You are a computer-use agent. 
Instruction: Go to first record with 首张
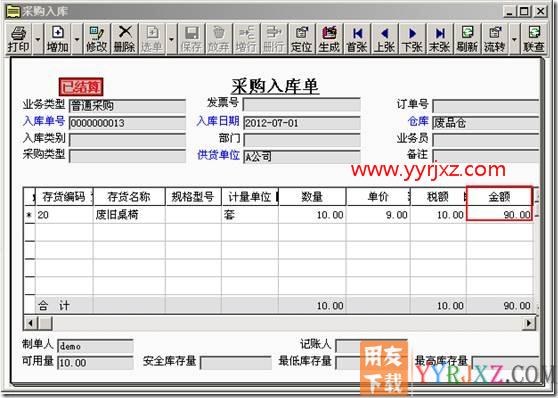[x=357, y=39]
